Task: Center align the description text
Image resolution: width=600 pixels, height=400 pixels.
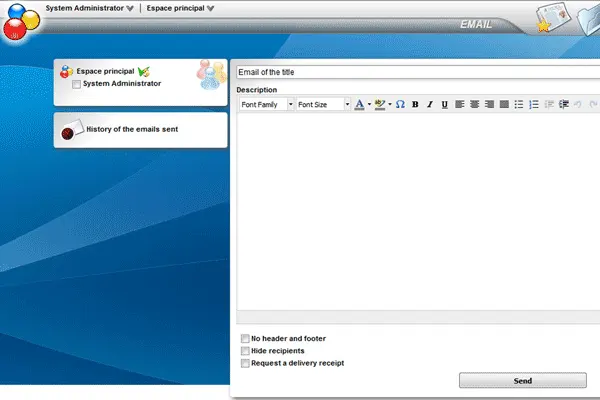Action: tap(474, 104)
